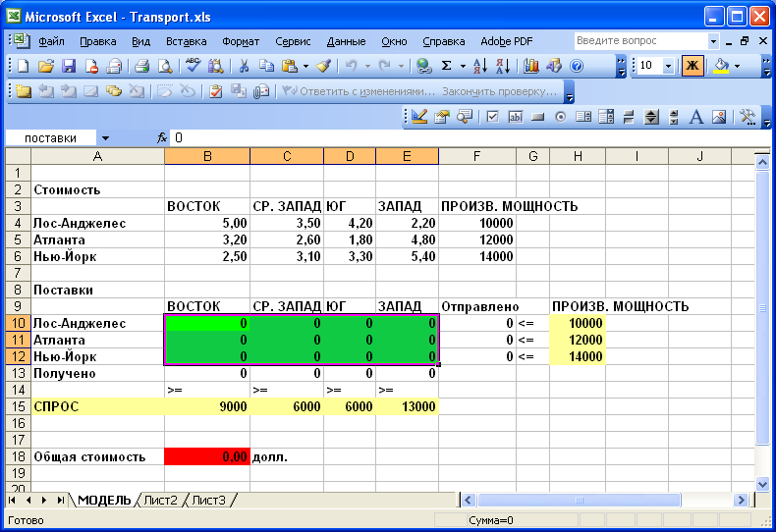Screen dimensions: 776x532
Task: Expand the Undo history dropdown arrow
Action: pyautogui.click(x=367, y=66)
